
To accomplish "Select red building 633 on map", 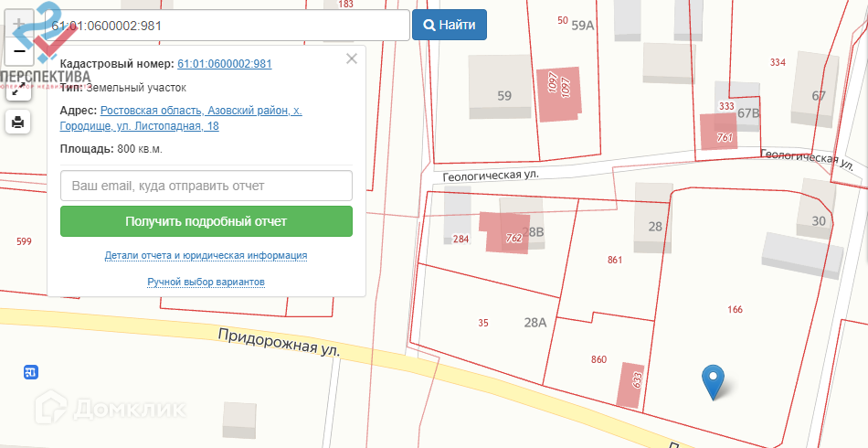I will 631,386.
